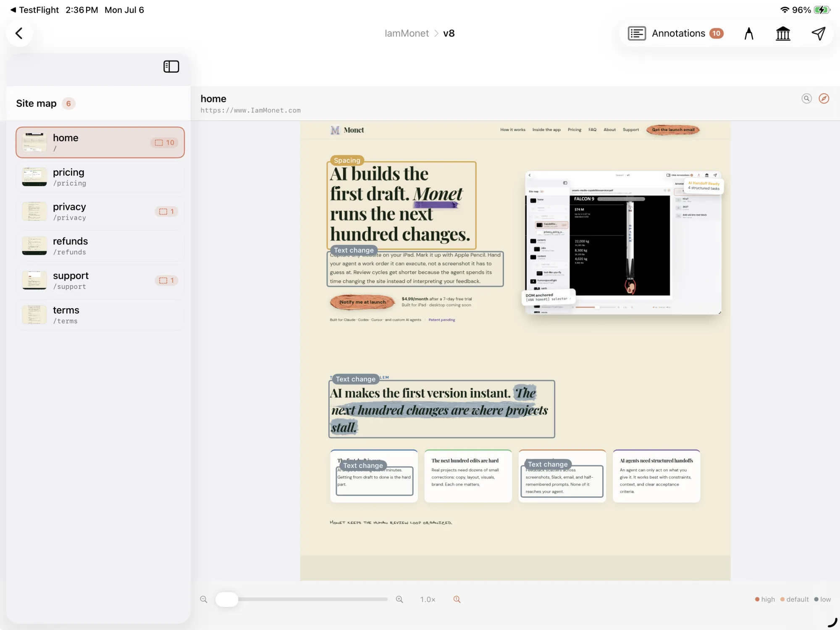This screenshot has height=630, width=840.
Task: Click the orange compass browse icon
Action: click(x=824, y=98)
